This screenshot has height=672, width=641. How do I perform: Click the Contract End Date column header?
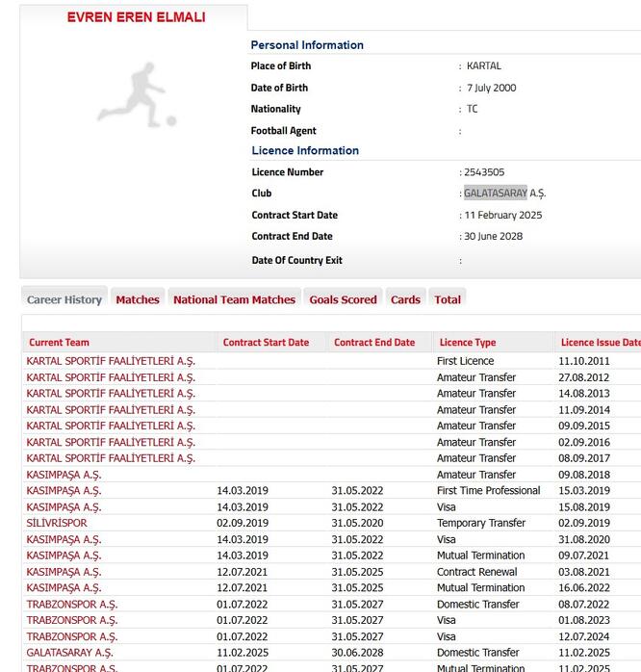coord(374,343)
